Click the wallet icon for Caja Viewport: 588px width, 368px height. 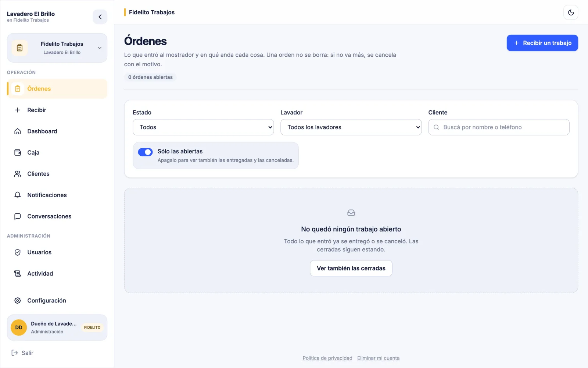18,153
